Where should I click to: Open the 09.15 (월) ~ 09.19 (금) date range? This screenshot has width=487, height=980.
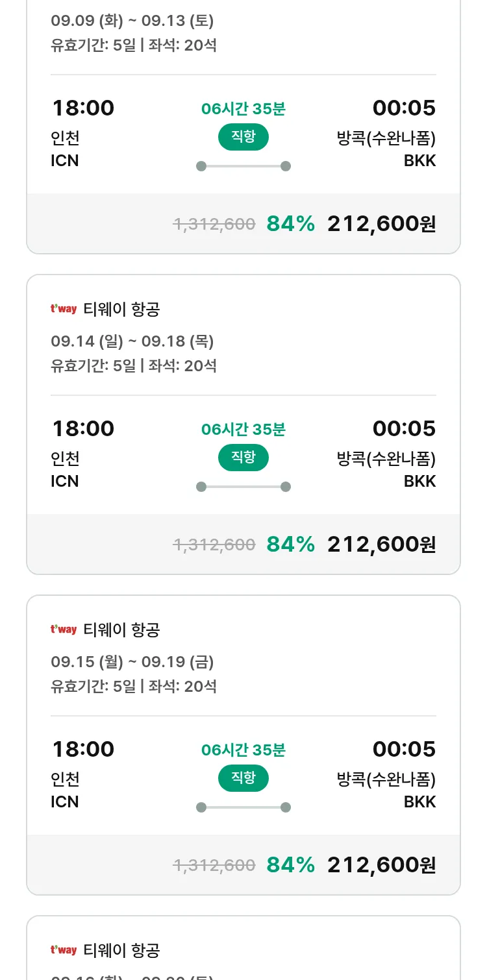click(132, 662)
